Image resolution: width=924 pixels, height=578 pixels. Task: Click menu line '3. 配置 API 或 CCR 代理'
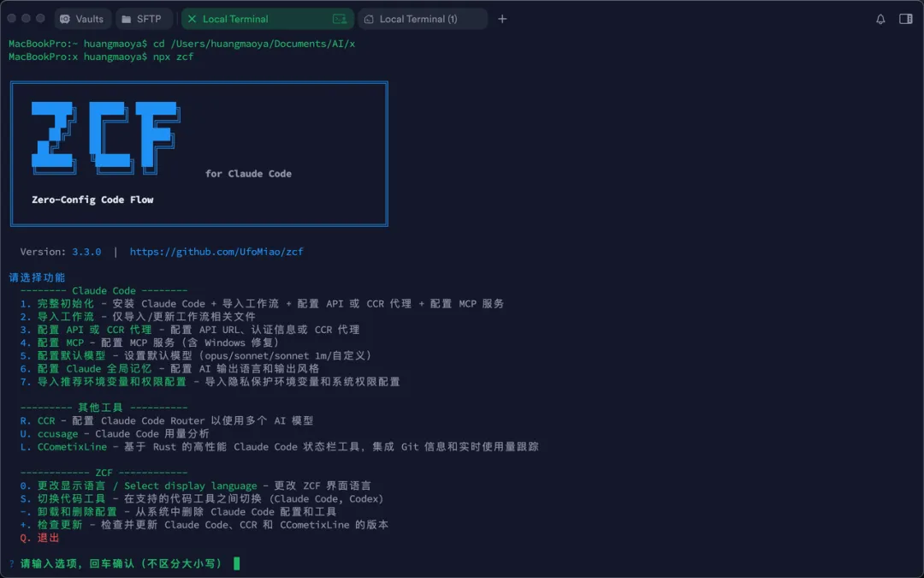(x=190, y=330)
